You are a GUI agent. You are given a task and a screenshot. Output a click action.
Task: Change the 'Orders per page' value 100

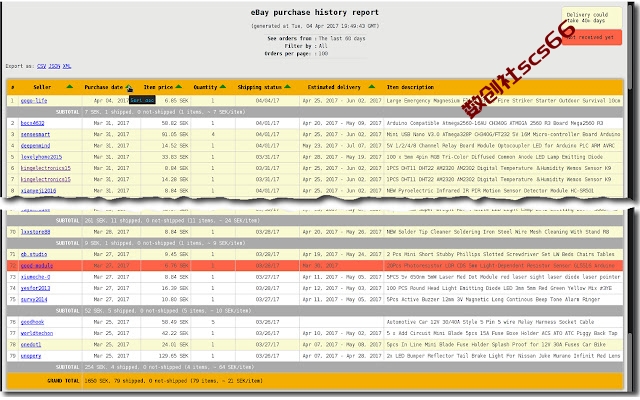pos(323,53)
